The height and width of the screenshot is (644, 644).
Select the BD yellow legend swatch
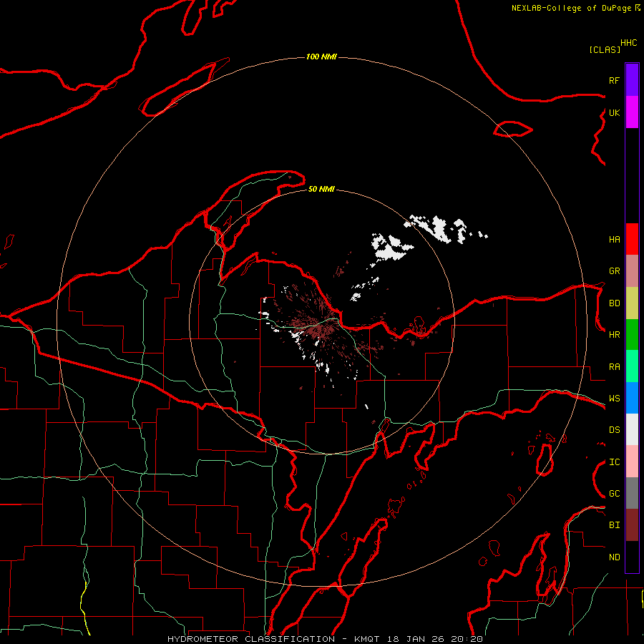(632, 303)
